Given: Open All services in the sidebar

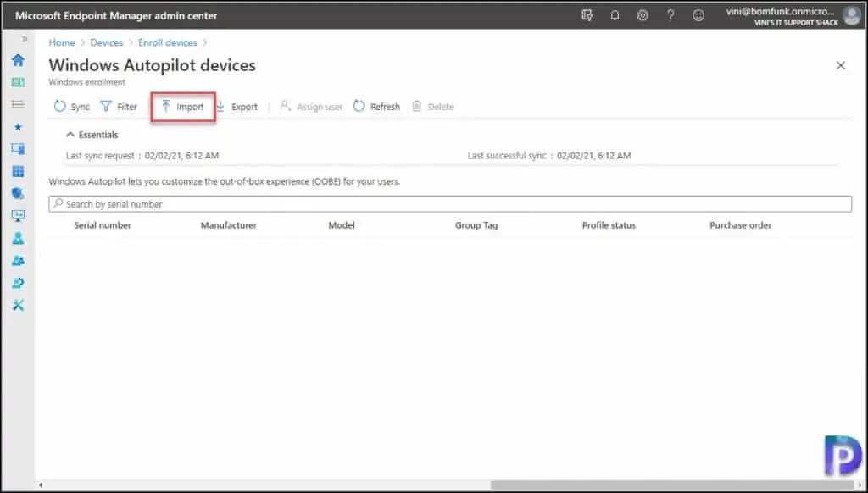Looking at the screenshot, I should point(18,104).
